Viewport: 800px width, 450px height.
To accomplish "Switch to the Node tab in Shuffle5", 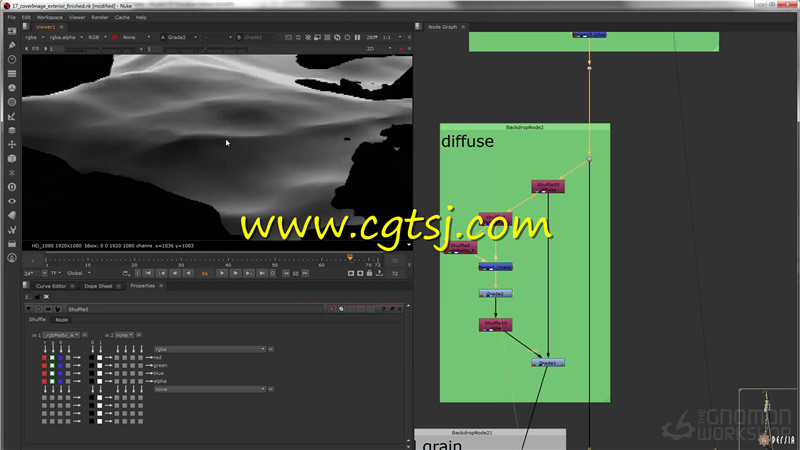I will tap(61, 320).
